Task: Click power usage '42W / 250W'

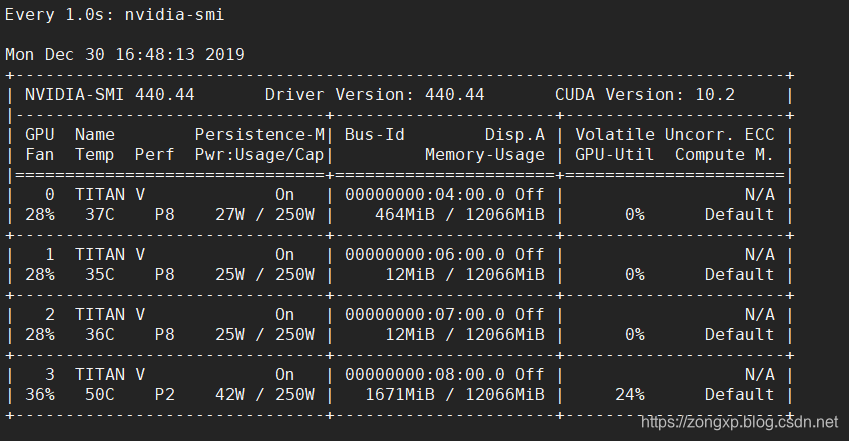Action: 265,395
